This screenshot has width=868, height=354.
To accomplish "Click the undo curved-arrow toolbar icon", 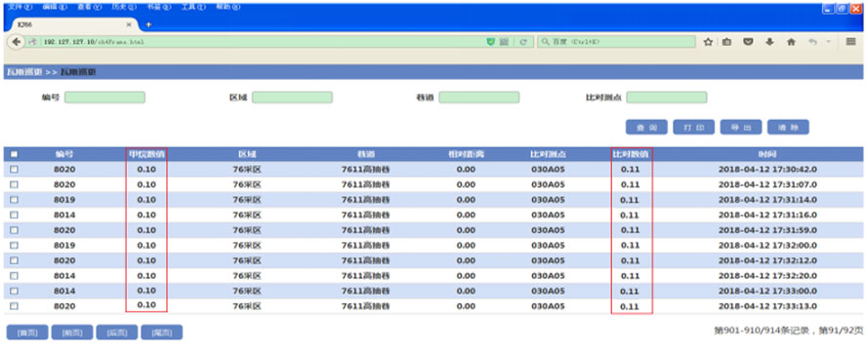I will click(812, 42).
